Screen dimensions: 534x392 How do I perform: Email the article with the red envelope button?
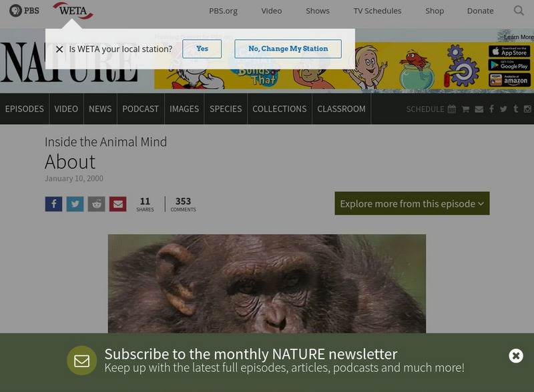coord(118,204)
